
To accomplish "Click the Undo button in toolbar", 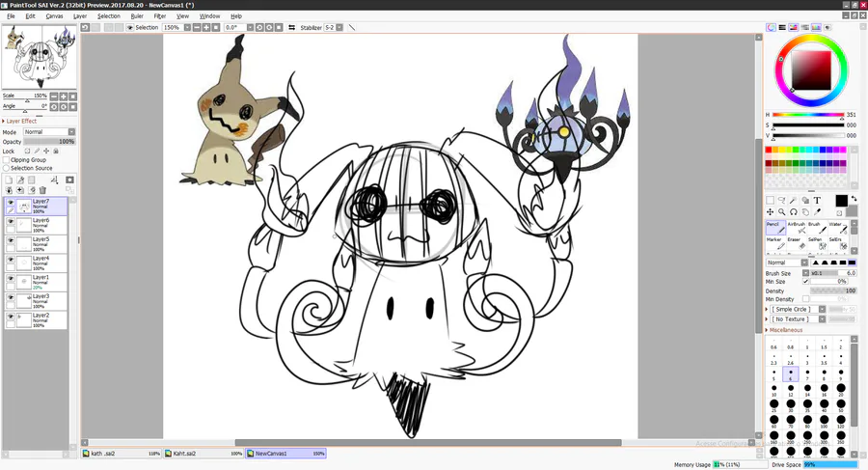I will (85, 27).
